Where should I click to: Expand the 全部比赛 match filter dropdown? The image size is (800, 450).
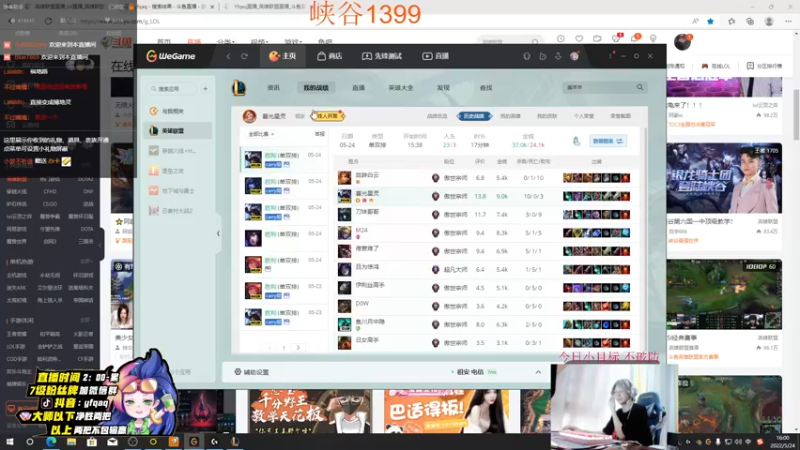(261, 134)
